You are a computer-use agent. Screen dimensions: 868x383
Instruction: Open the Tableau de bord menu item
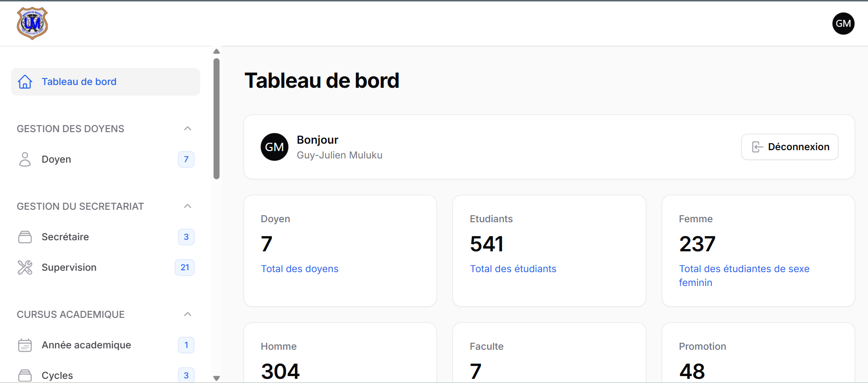coord(79,81)
